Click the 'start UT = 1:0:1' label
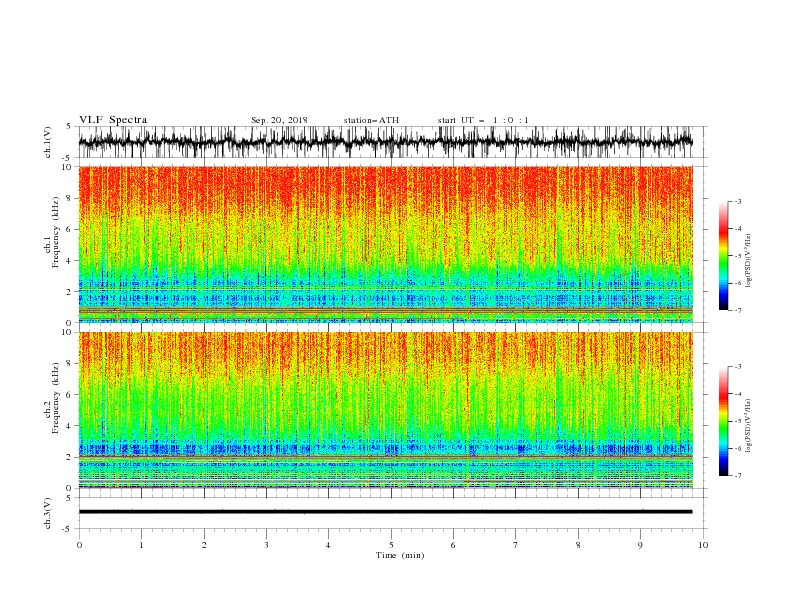Screen dimensions: 792x612 click(483, 120)
